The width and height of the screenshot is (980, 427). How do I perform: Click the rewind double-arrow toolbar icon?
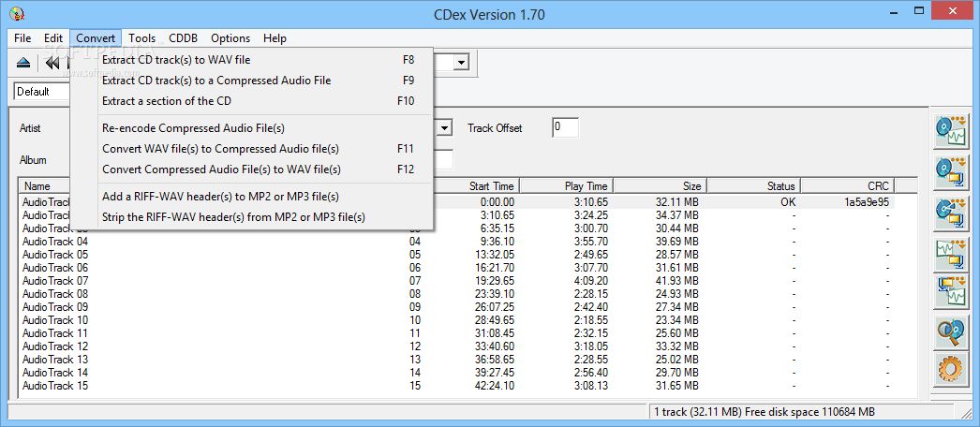point(52,63)
